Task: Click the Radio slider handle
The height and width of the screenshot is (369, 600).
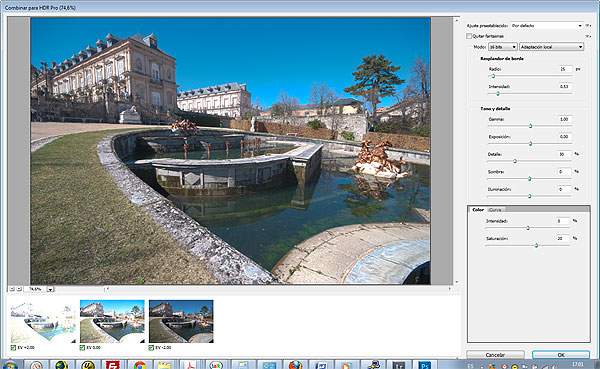Action: coord(493,76)
